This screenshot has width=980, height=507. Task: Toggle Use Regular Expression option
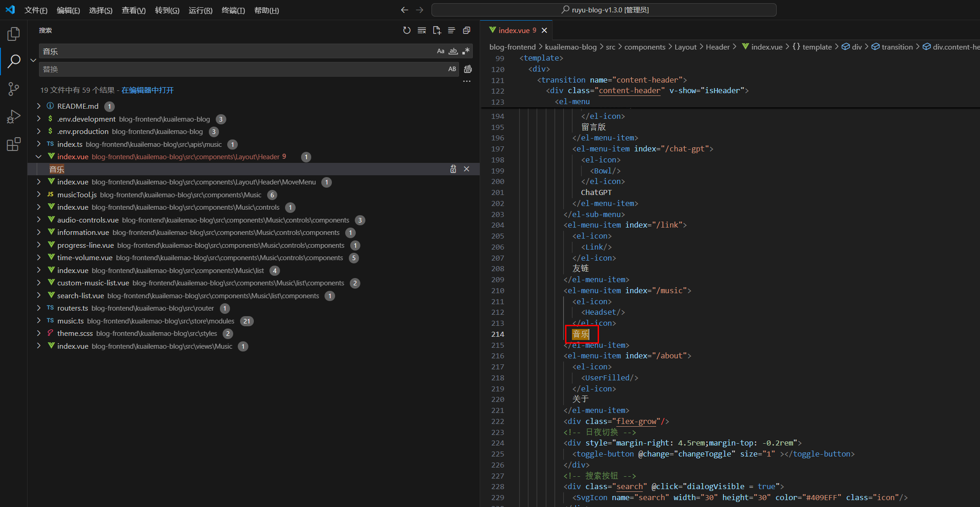coord(466,51)
